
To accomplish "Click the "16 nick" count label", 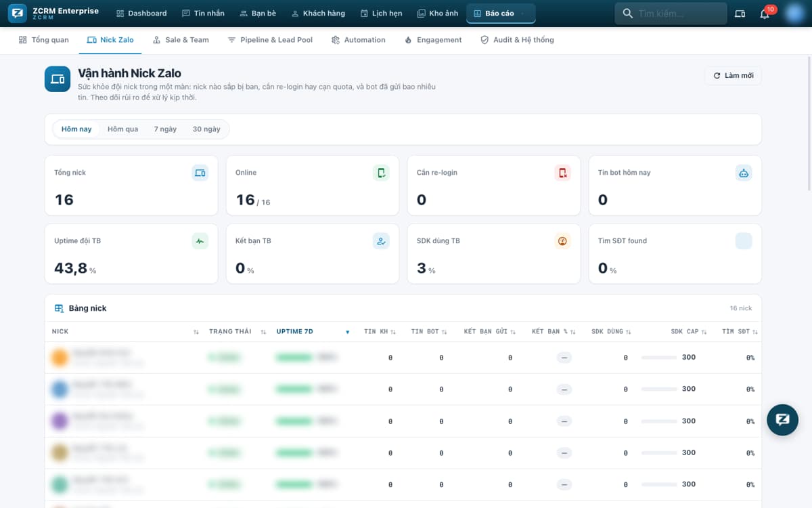I will [741, 308].
